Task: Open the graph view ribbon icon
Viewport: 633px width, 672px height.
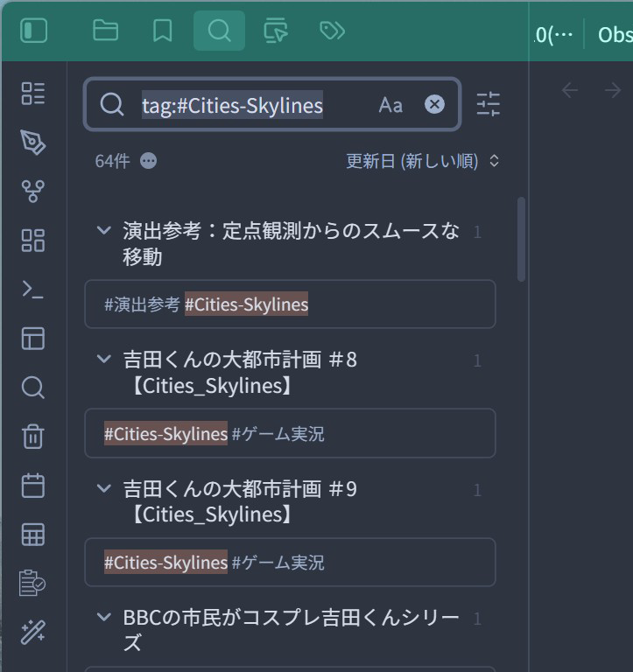Action: (x=33, y=192)
